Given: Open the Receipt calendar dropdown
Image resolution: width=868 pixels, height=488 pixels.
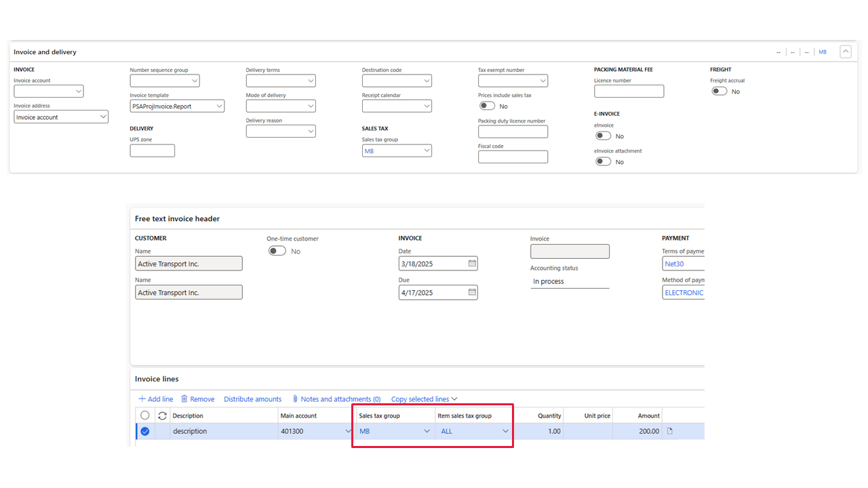Looking at the screenshot, I should coord(427,106).
